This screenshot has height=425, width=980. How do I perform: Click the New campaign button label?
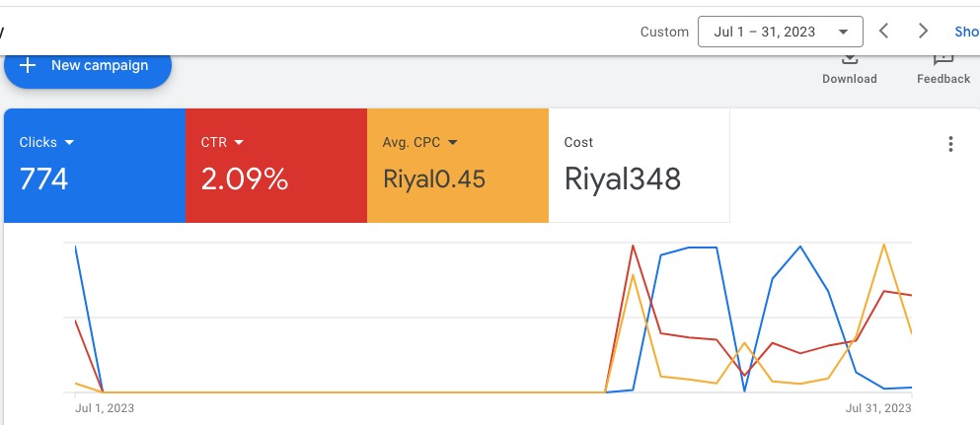pos(100,66)
